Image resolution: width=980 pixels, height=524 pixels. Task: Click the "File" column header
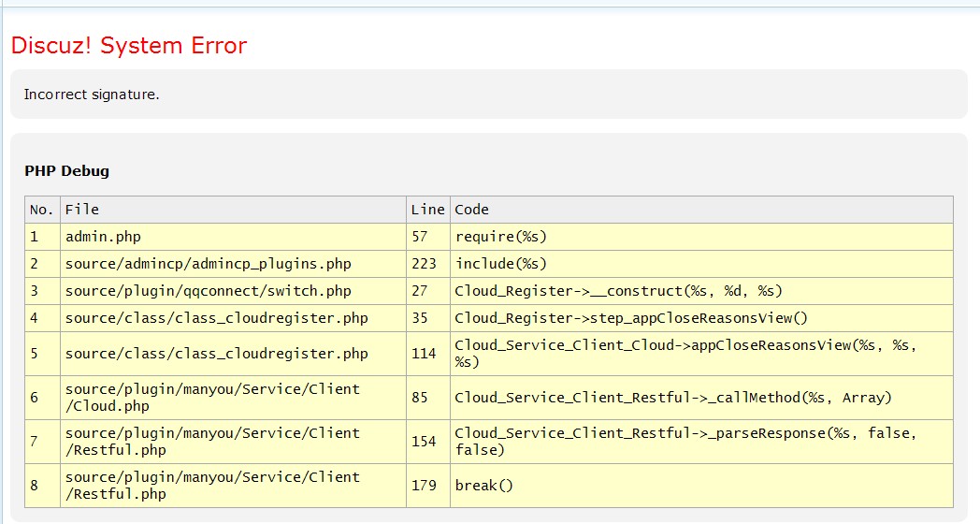click(82, 210)
